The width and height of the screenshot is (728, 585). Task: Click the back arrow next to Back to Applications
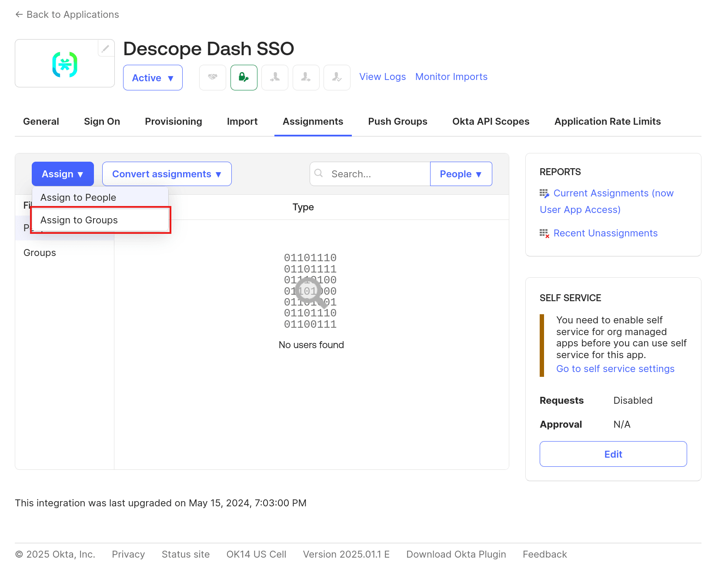19,14
